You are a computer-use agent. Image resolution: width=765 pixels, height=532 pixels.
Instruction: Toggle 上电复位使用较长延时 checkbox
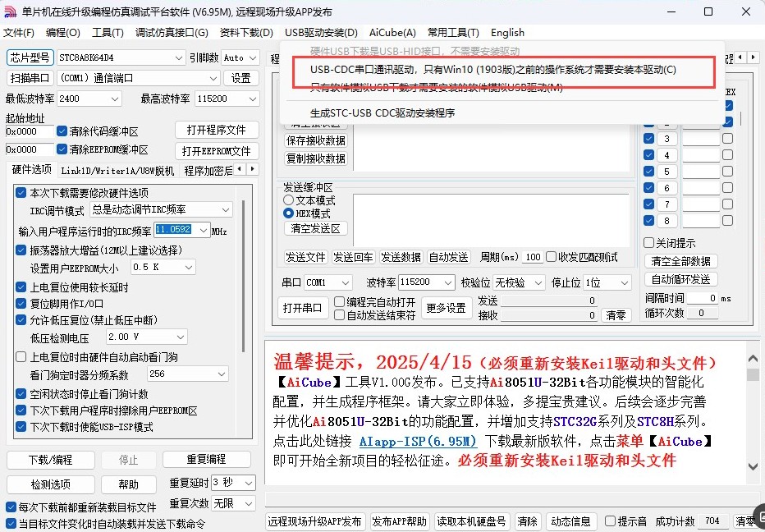click(21, 287)
